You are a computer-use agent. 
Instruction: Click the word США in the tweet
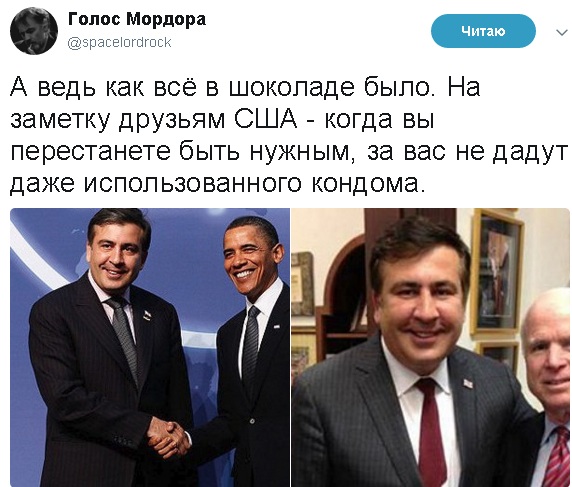[266, 119]
